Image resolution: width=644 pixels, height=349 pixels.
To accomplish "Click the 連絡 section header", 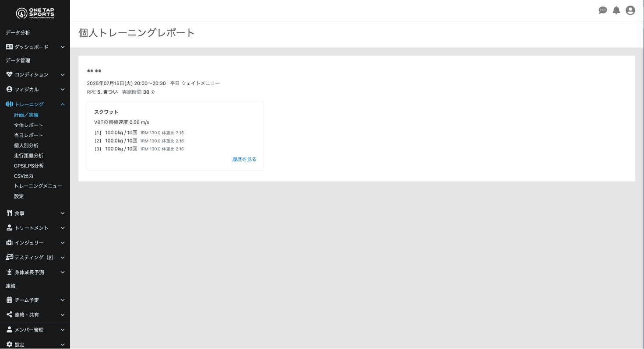I will [11, 286].
